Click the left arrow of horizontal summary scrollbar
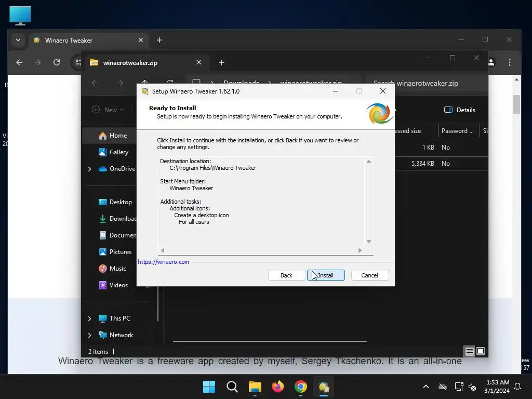 (163, 250)
